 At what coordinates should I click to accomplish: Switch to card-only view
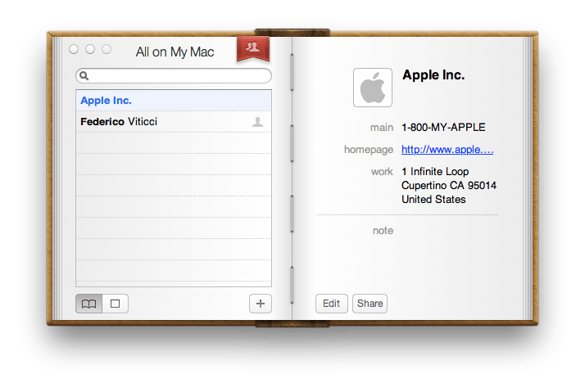116,304
